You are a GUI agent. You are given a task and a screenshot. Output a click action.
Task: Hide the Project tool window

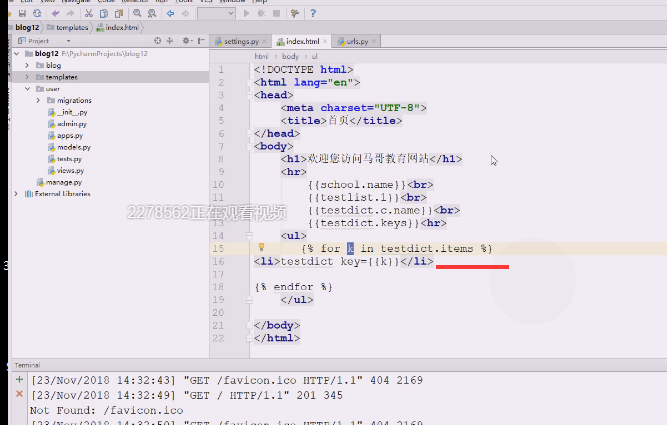coord(201,41)
